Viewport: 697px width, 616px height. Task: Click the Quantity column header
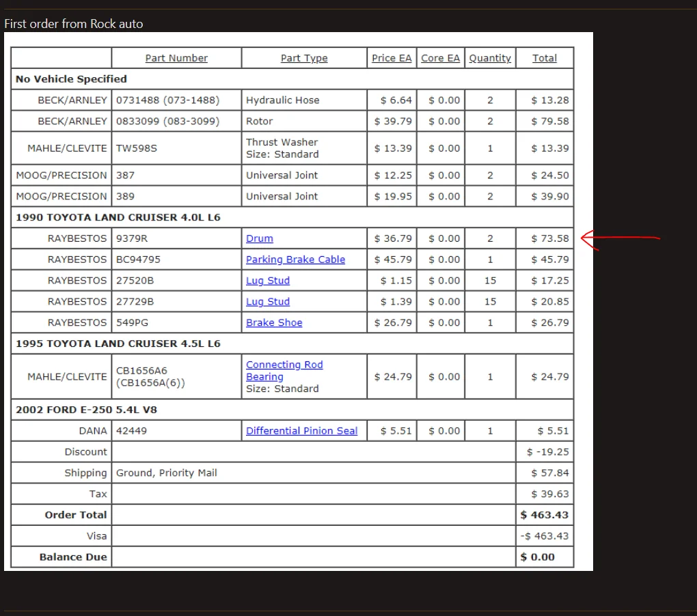point(491,58)
